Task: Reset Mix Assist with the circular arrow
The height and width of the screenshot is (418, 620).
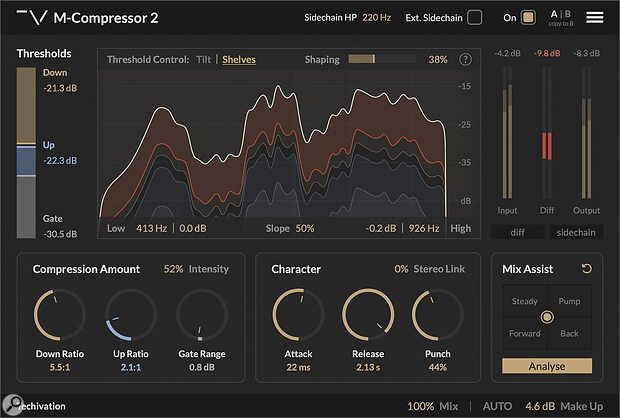Action: coord(586,269)
